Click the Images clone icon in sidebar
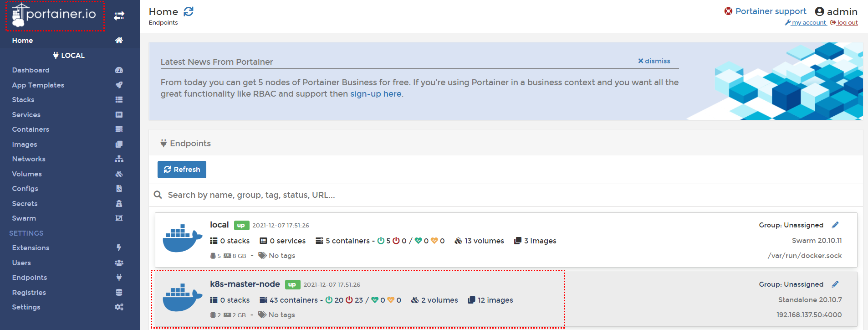This screenshot has width=868, height=330. pyautogui.click(x=119, y=144)
